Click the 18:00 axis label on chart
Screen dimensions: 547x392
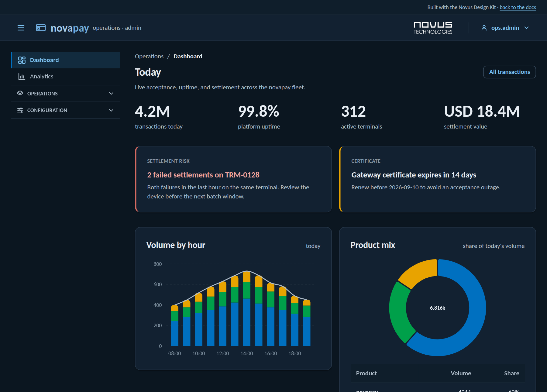295,353
